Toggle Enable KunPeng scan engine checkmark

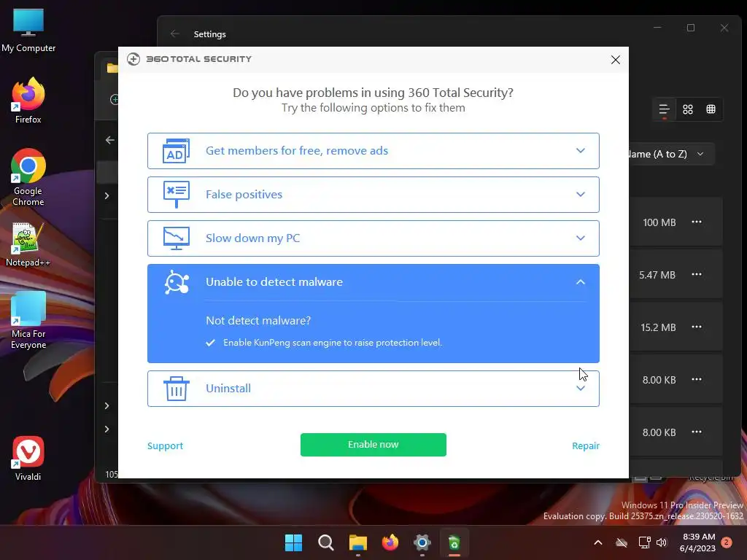[211, 343]
